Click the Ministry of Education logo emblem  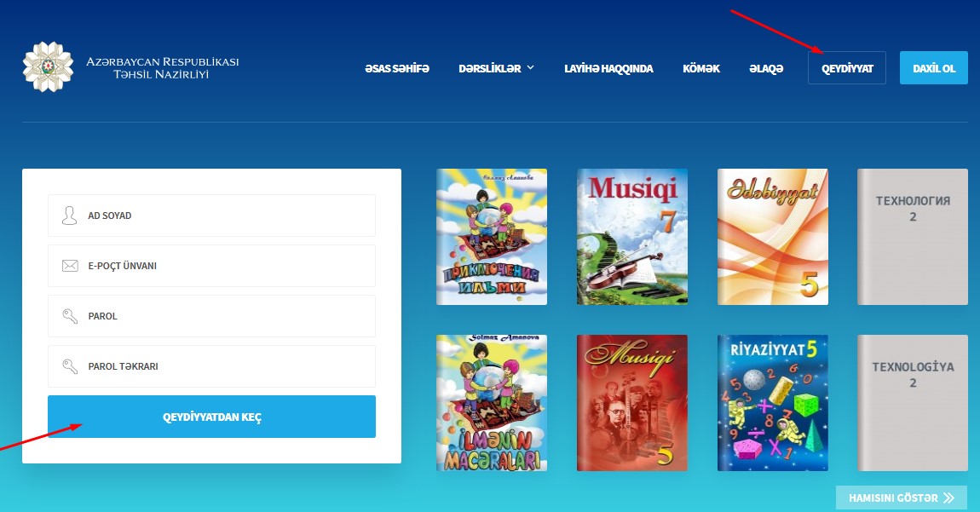pyautogui.click(x=49, y=66)
